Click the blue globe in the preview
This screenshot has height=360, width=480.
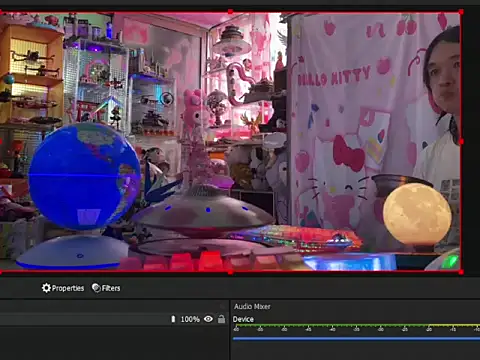click(x=84, y=176)
